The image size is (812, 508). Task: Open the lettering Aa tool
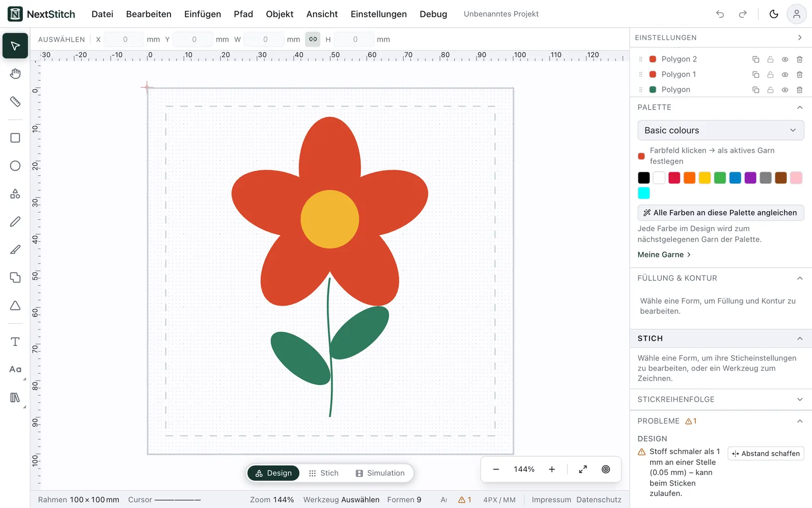point(15,369)
